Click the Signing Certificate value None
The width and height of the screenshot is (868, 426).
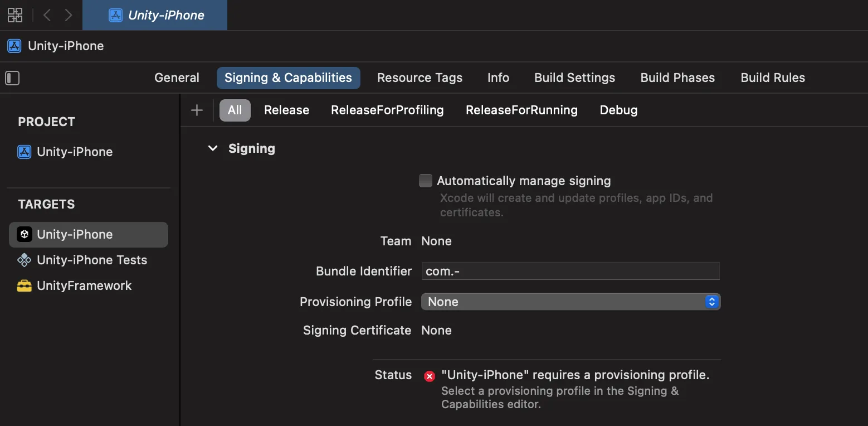click(x=436, y=330)
